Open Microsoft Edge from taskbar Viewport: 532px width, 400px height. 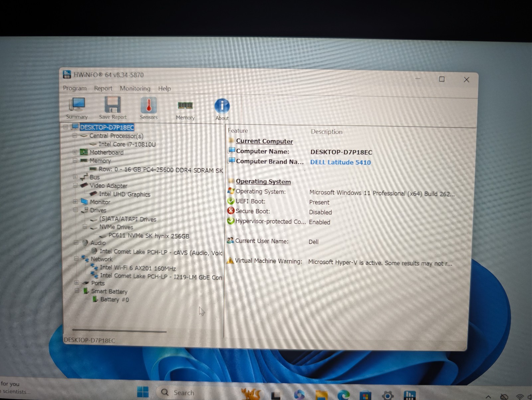point(343,395)
